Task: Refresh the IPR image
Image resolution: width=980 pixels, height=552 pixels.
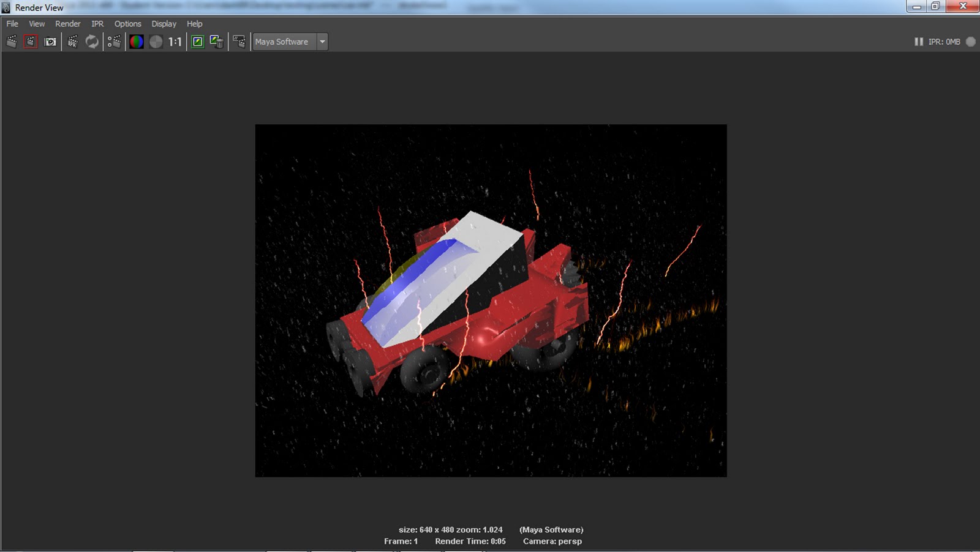Action: pyautogui.click(x=91, y=42)
